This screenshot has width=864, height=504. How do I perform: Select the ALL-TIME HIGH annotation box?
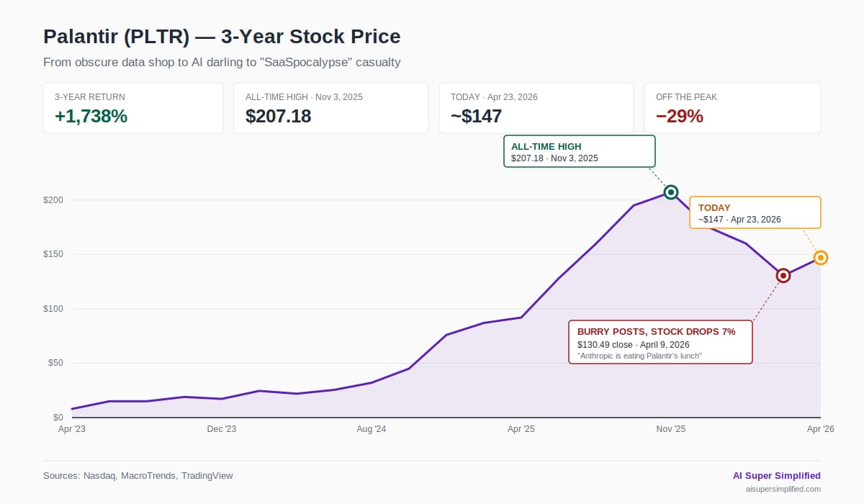coord(579,151)
